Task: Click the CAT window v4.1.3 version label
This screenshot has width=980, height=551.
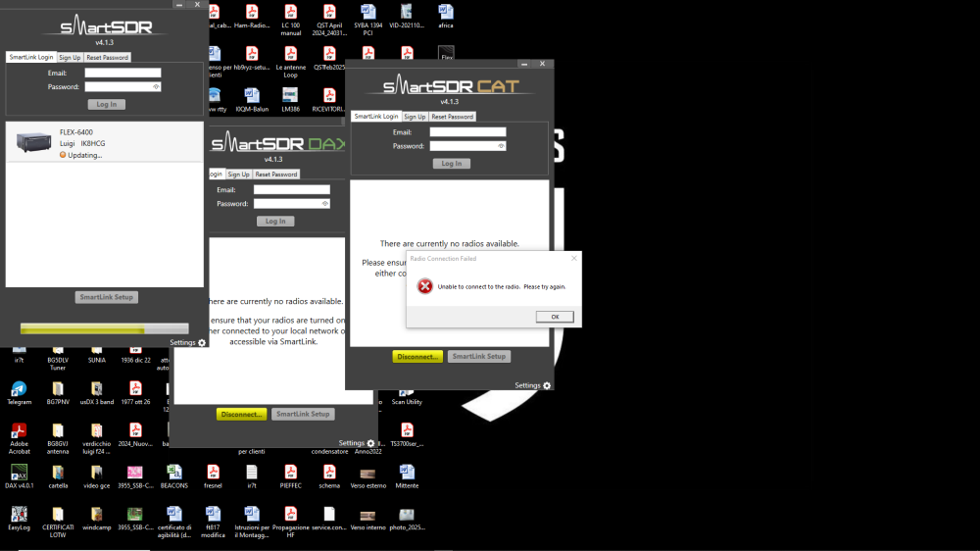Action: coord(450,101)
